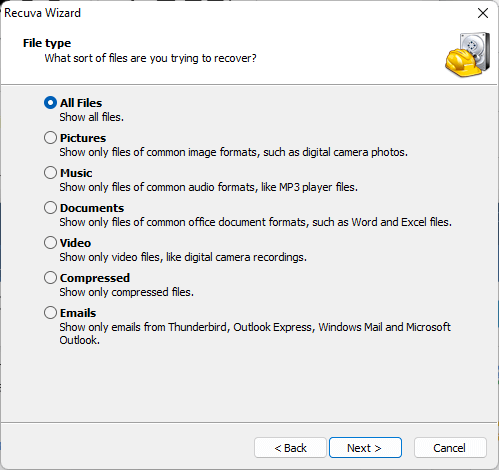499x470 pixels.
Task: Click the 'Show only compressed files' description
Action: (x=127, y=292)
